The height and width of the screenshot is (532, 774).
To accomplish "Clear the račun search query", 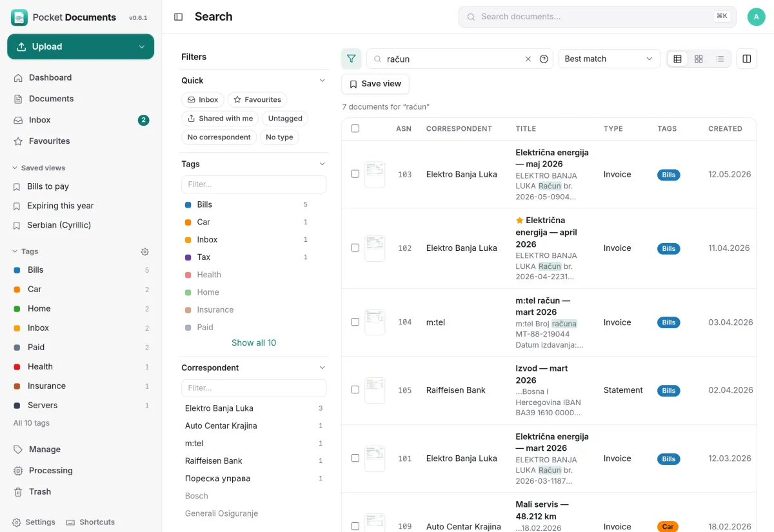I will (528, 59).
